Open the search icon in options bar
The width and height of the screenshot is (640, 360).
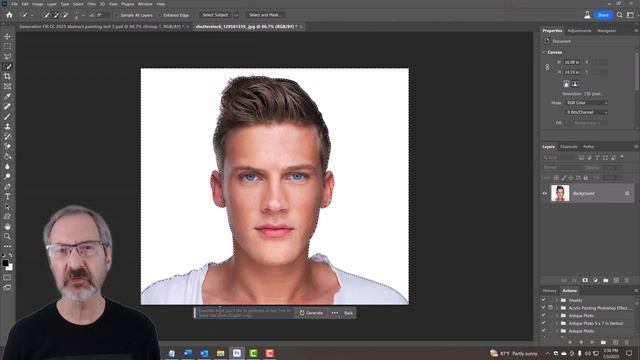620,15
